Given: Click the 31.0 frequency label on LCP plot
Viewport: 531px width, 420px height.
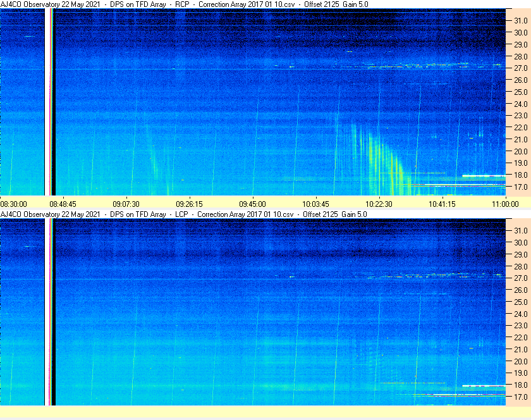Looking at the screenshot, I should [521, 230].
